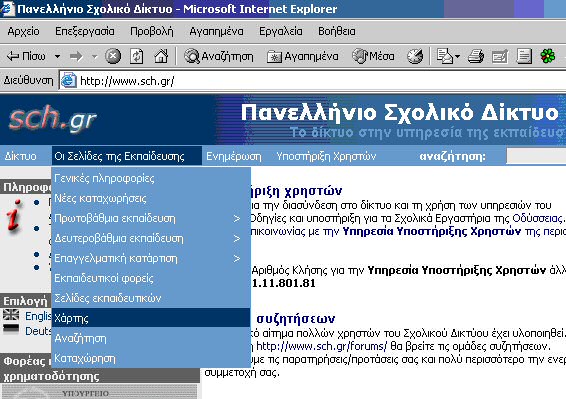
Task: Click the αναζήτηση search input field
Action: [536, 156]
